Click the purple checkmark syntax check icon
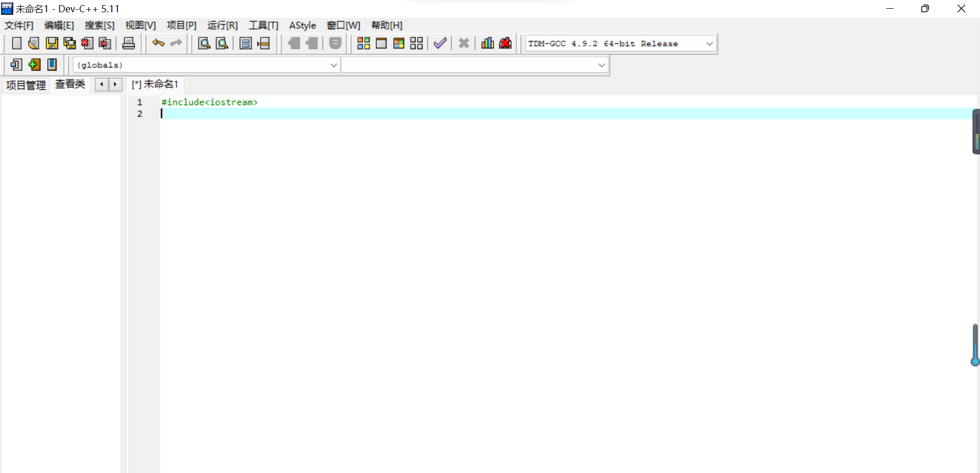Image resolution: width=980 pixels, height=473 pixels. coord(440,43)
